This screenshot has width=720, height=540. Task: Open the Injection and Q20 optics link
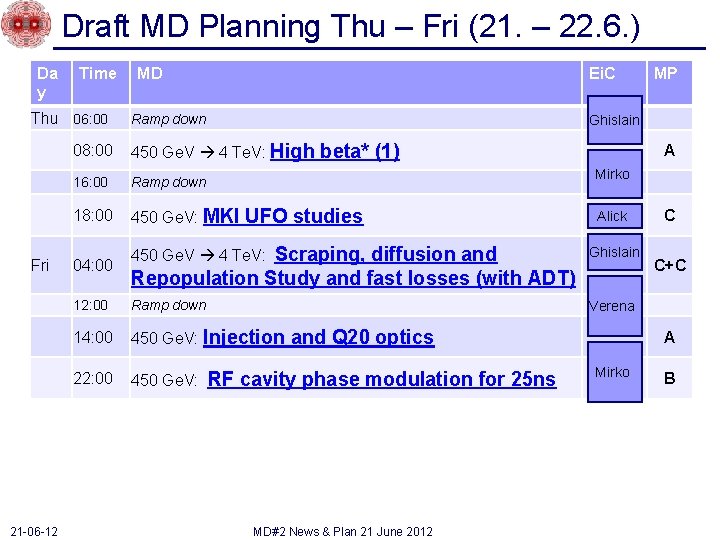coord(318,337)
